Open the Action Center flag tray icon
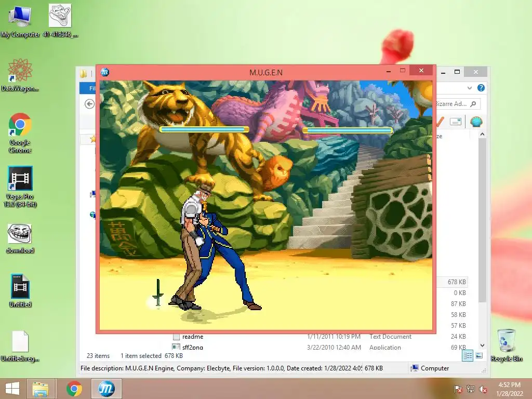 click(x=458, y=389)
